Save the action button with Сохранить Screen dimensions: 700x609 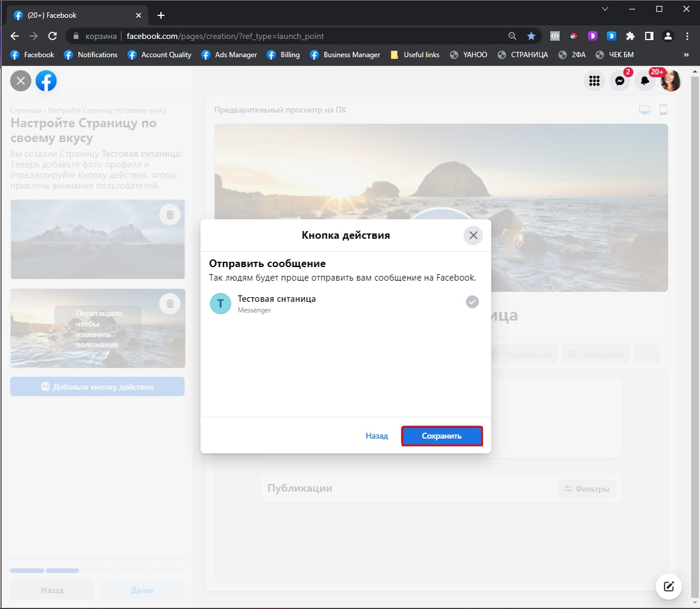(442, 436)
